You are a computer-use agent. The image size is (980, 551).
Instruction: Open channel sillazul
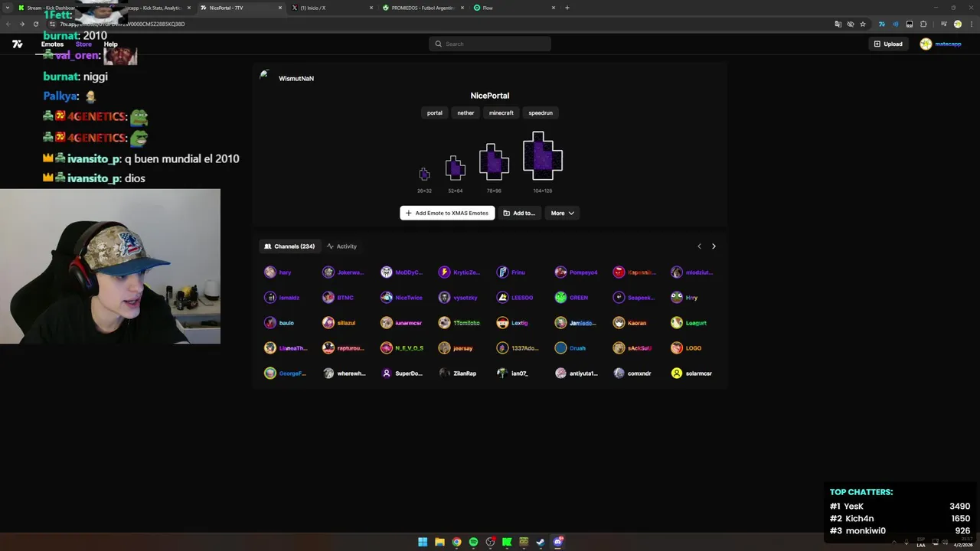pyautogui.click(x=339, y=323)
